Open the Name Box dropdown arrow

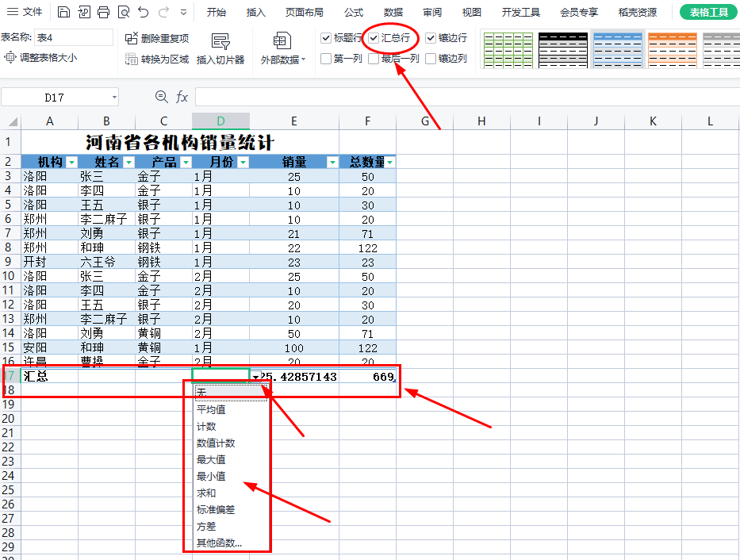click(x=114, y=98)
